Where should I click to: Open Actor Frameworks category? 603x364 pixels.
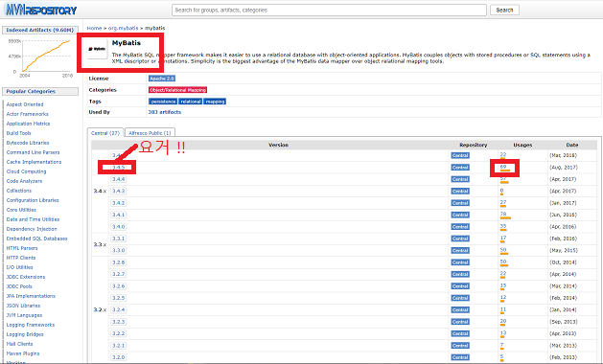(27, 114)
